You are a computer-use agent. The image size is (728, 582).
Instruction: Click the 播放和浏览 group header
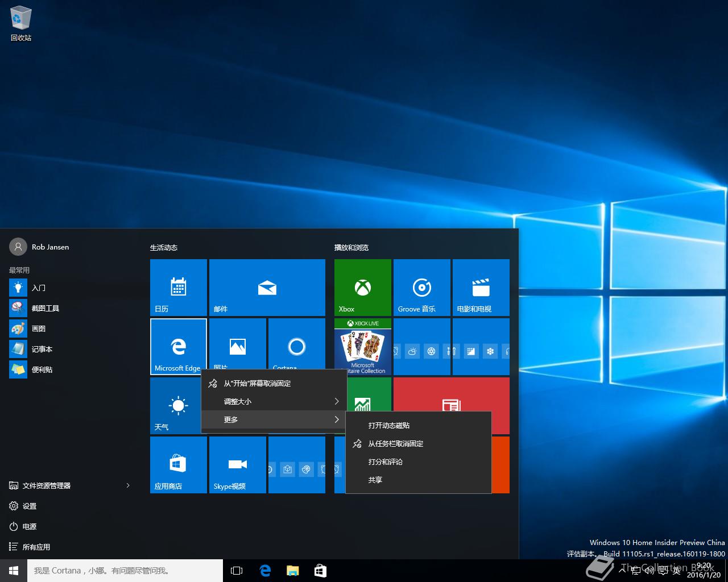(x=351, y=248)
